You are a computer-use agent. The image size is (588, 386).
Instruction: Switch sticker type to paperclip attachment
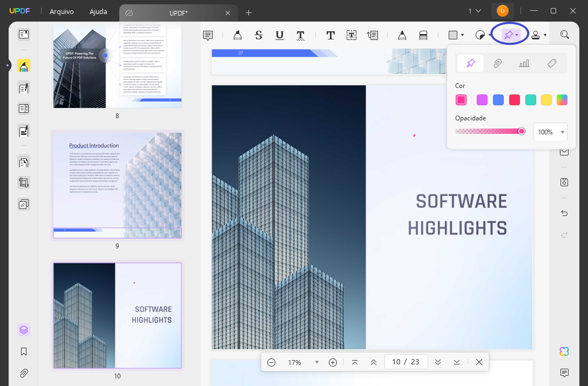click(497, 63)
